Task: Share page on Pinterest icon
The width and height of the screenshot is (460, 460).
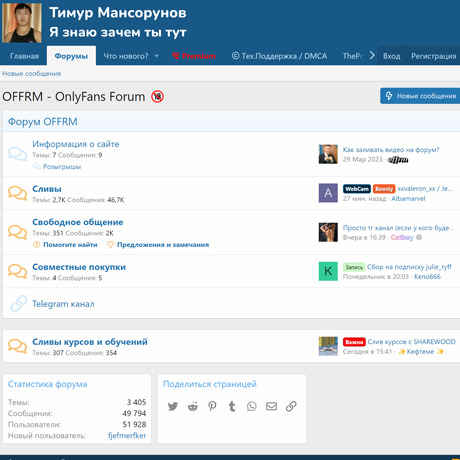Action: [212, 406]
